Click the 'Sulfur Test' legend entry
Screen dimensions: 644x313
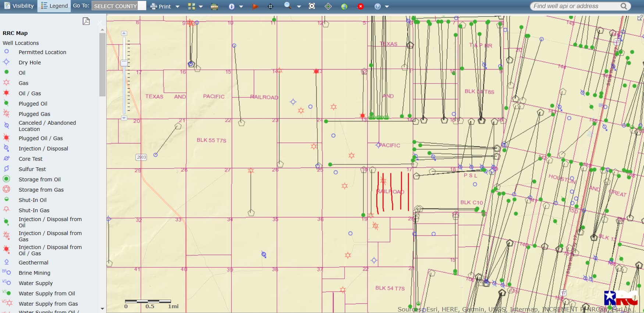32,169
